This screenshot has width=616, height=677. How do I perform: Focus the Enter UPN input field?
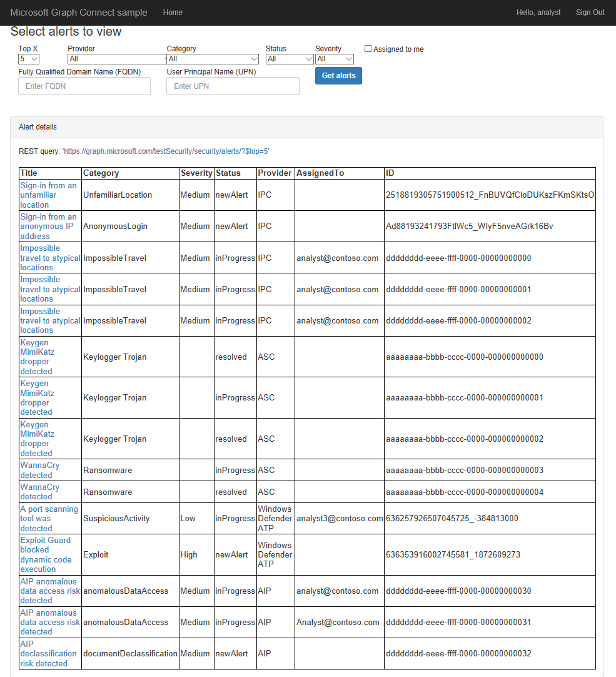click(233, 86)
